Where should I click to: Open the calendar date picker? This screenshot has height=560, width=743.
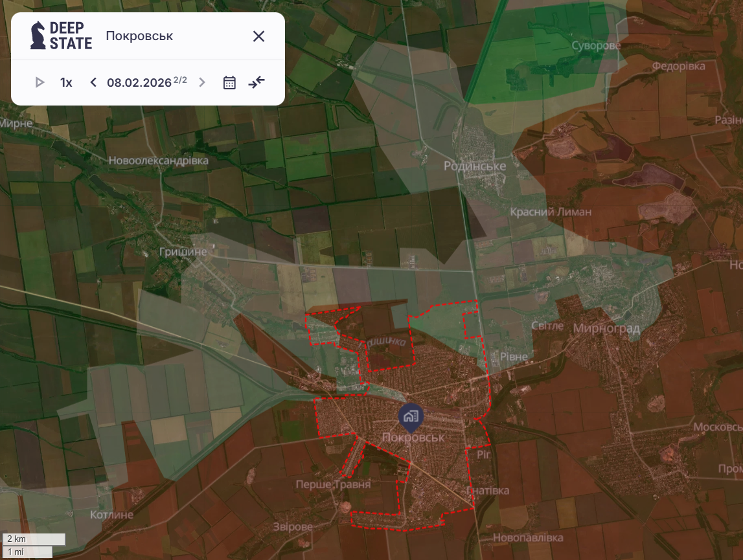click(229, 82)
